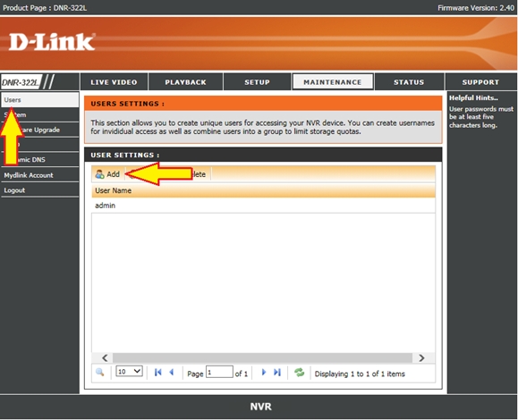Open the Support tab

(480, 82)
